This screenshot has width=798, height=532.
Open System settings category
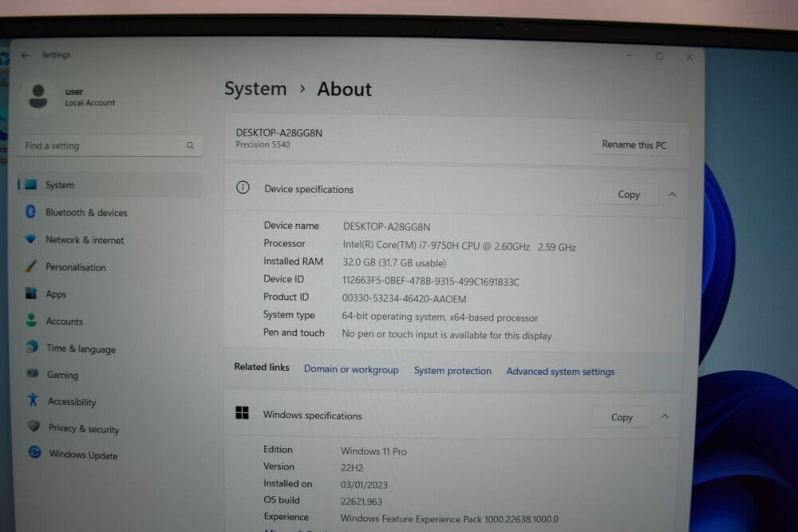click(x=110, y=184)
